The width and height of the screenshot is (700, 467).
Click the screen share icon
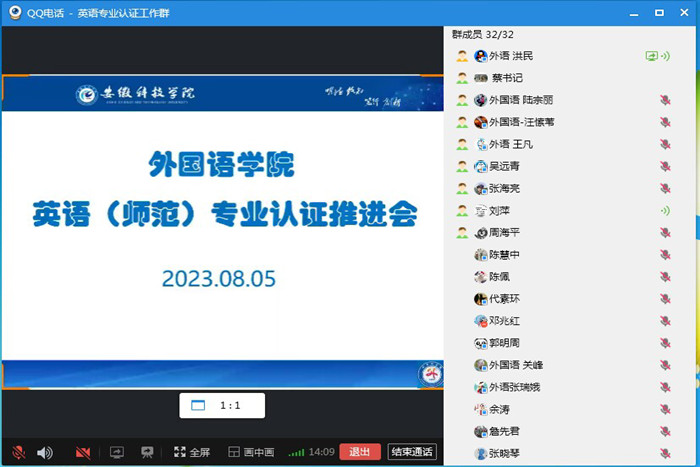coord(116,452)
